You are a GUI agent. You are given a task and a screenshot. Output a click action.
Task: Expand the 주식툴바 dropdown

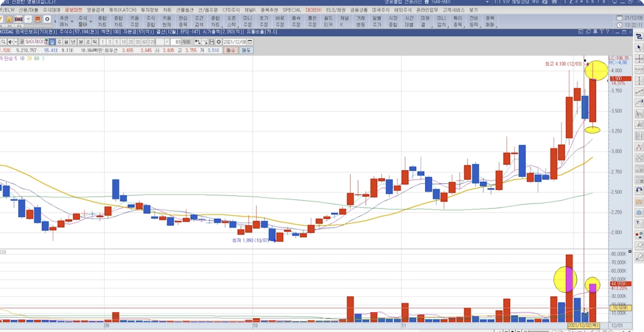[91, 21]
